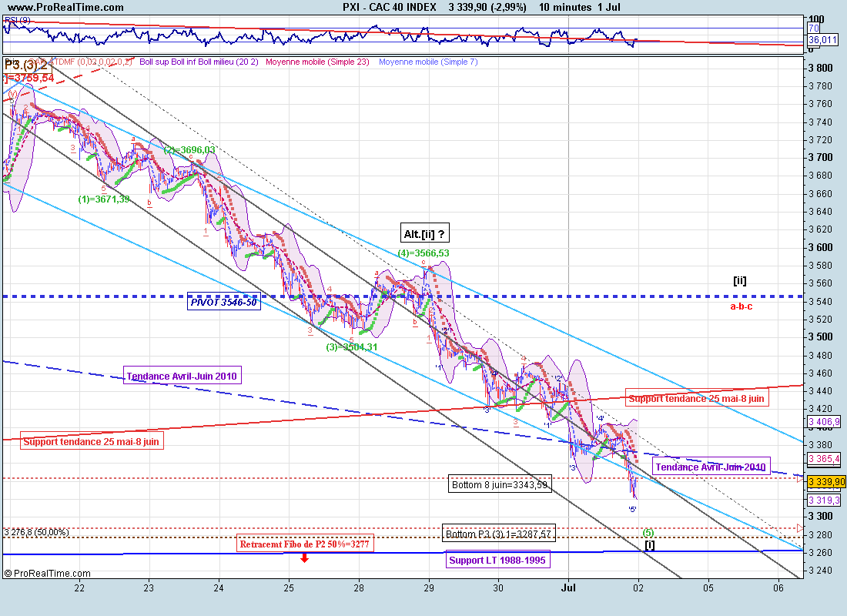Select the '10 minutes' timeframe label
The height and width of the screenshot is (616, 847).
point(565,7)
